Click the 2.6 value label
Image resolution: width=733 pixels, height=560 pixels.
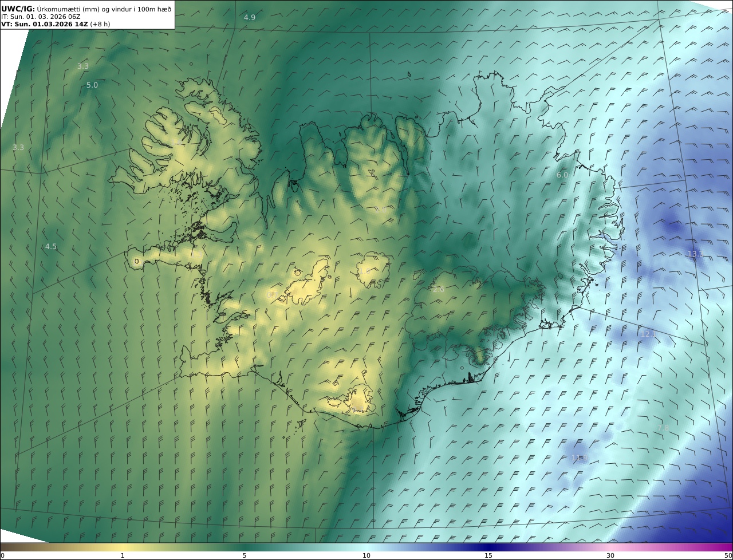point(438,290)
